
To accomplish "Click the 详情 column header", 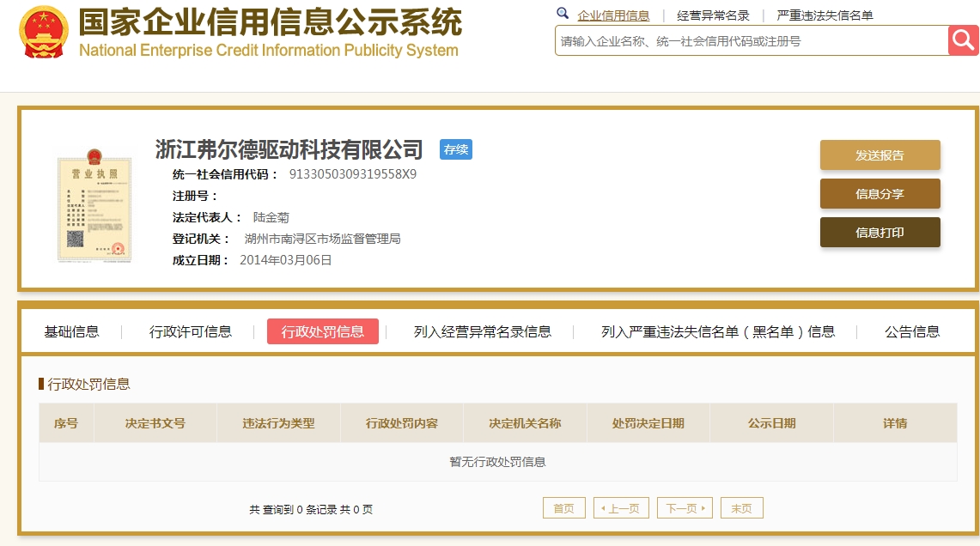I will pos(895,423).
